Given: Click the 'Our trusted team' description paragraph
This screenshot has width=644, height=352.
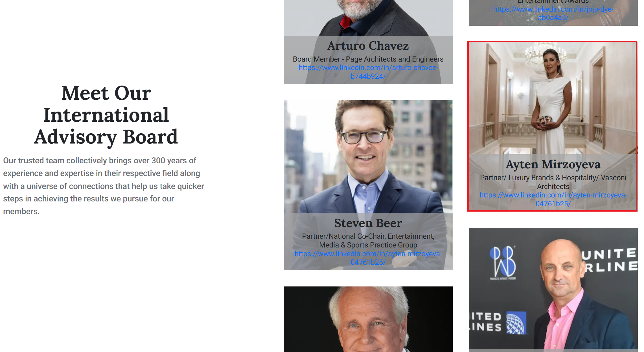Looking at the screenshot, I should pos(104,186).
